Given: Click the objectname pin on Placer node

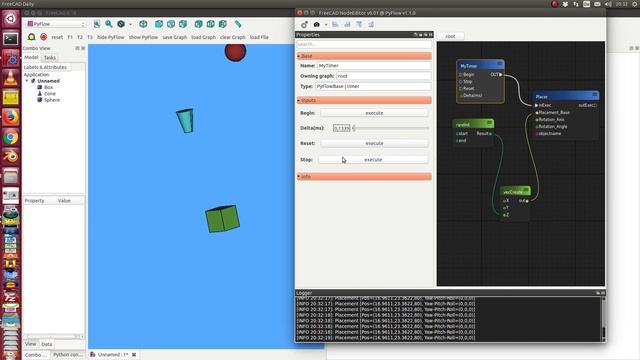Looking at the screenshot, I should [537, 133].
